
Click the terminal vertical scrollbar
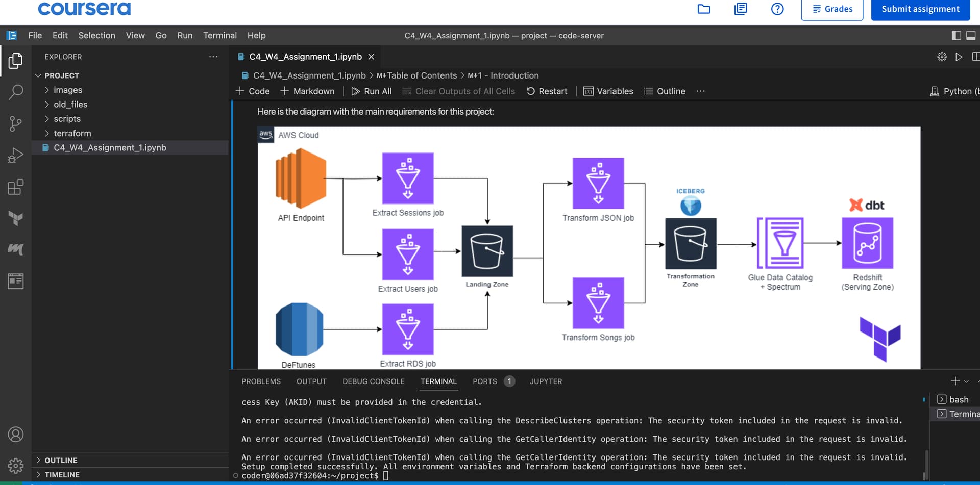(x=926, y=465)
